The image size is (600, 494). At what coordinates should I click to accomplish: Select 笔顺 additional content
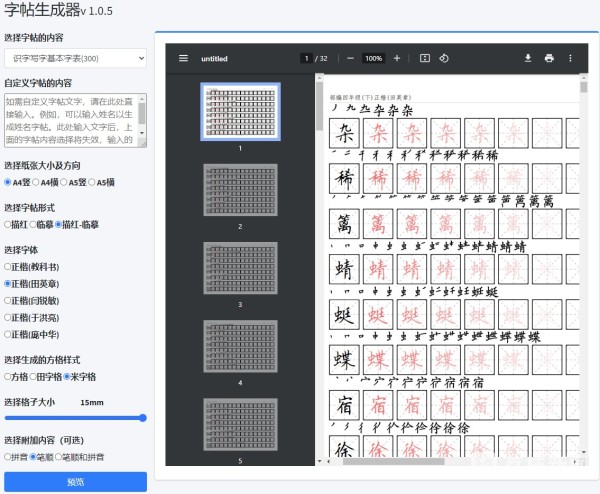(33, 457)
